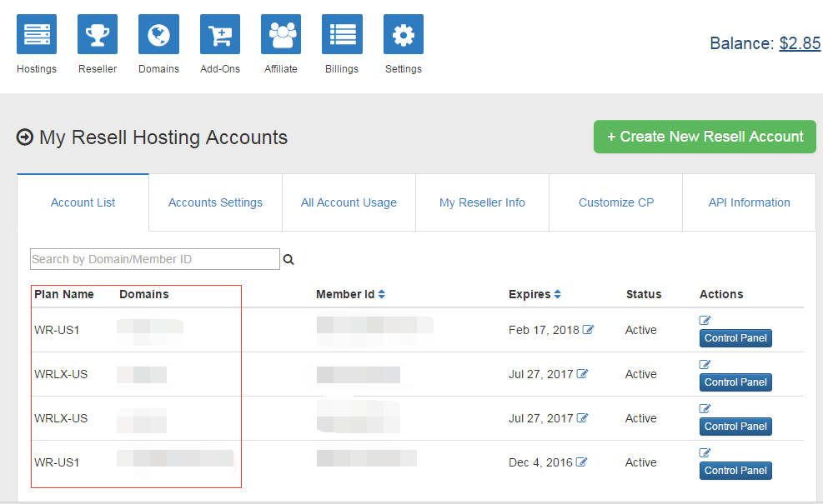Click the $2.85 balance link

800,43
